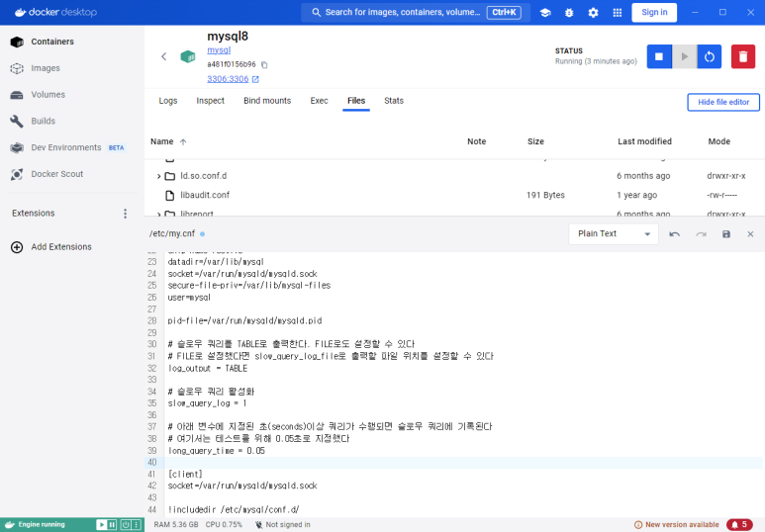Sort files by the Name column
This screenshot has height=532, width=765.
162,141
